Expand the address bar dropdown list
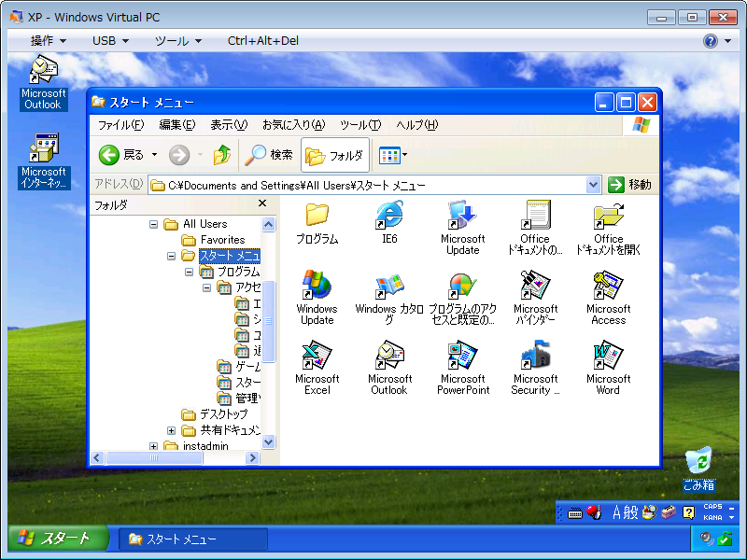 594,185
